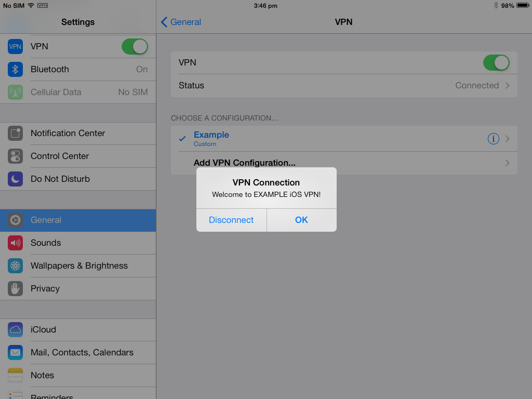Tap the General back button label
This screenshot has width=532, height=399.
pos(185,22)
